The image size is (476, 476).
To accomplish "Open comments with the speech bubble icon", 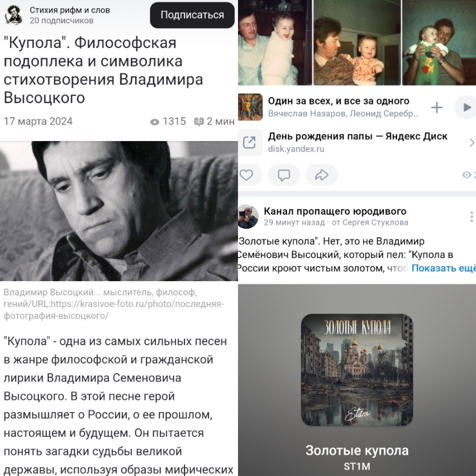I will (x=284, y=175).
